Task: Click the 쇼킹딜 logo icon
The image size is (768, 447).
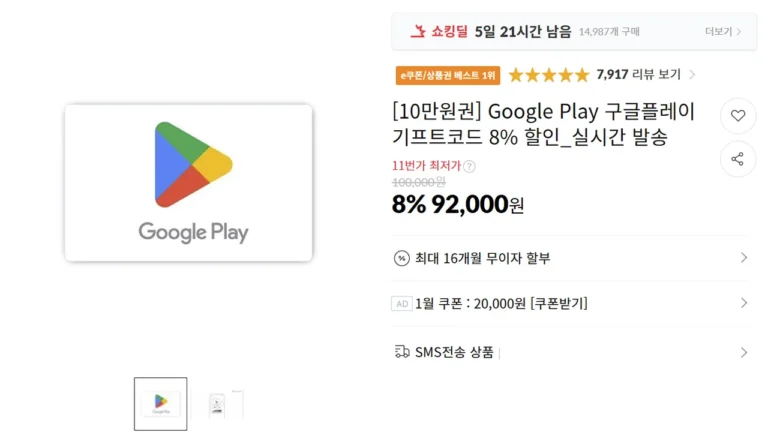Action: pos(418,31)
